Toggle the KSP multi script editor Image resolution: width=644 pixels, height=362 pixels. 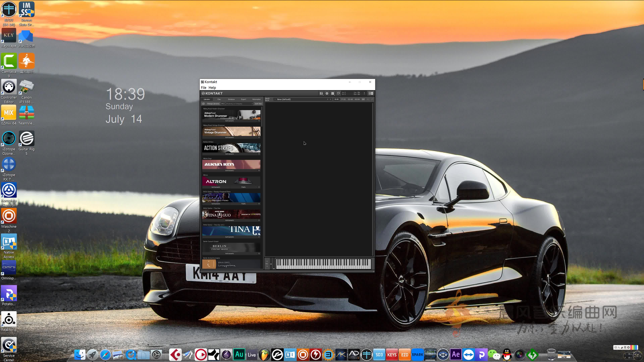pyautogui.click(x=363, y=99)
